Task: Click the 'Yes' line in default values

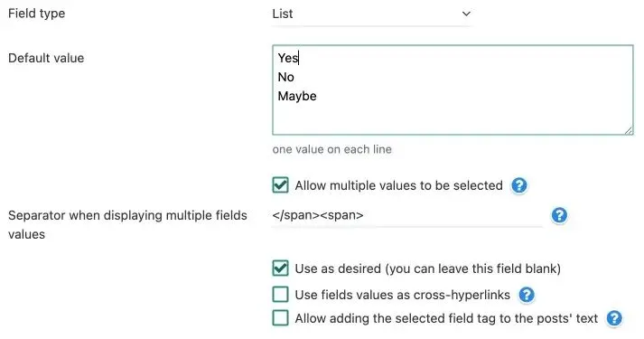Action: click(288, 58)
